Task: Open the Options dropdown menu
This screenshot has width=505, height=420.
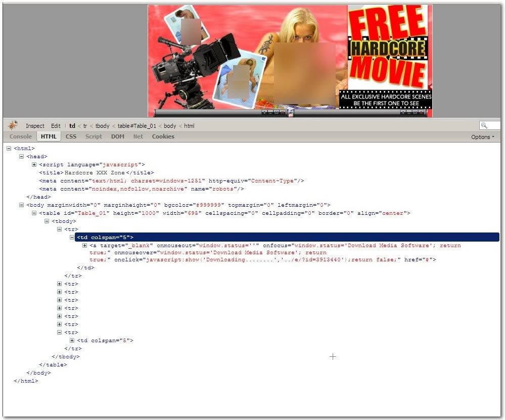Action: (483, 137)
